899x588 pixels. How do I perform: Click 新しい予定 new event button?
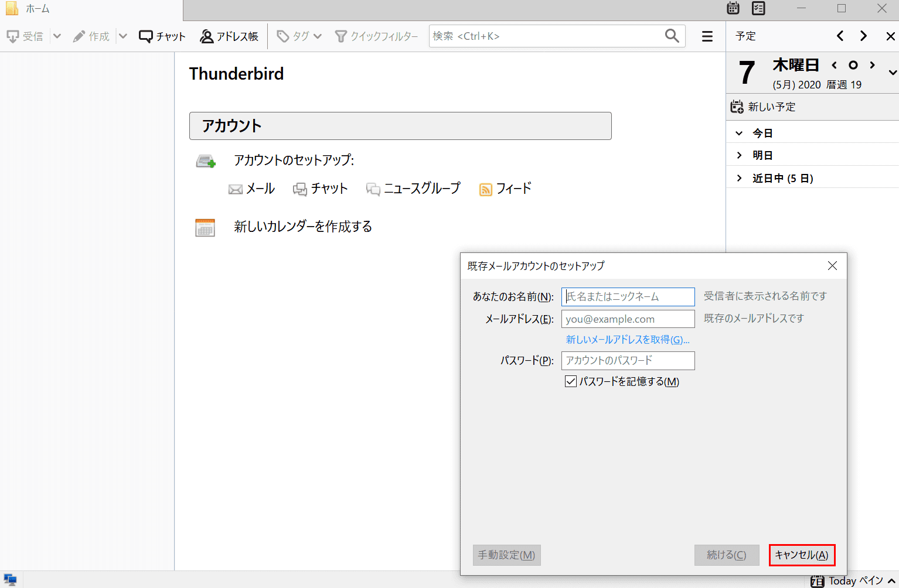coord(763,107)
